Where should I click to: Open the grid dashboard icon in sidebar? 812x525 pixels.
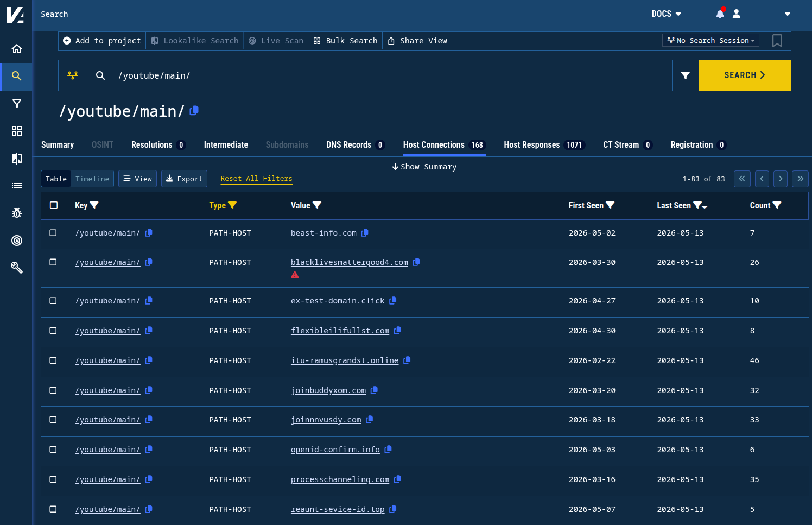pyautogui.click(x=17, y=131)
